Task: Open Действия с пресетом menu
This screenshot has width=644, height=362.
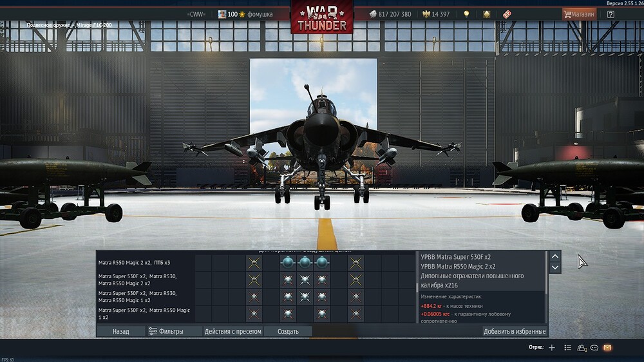Action: 232,331
